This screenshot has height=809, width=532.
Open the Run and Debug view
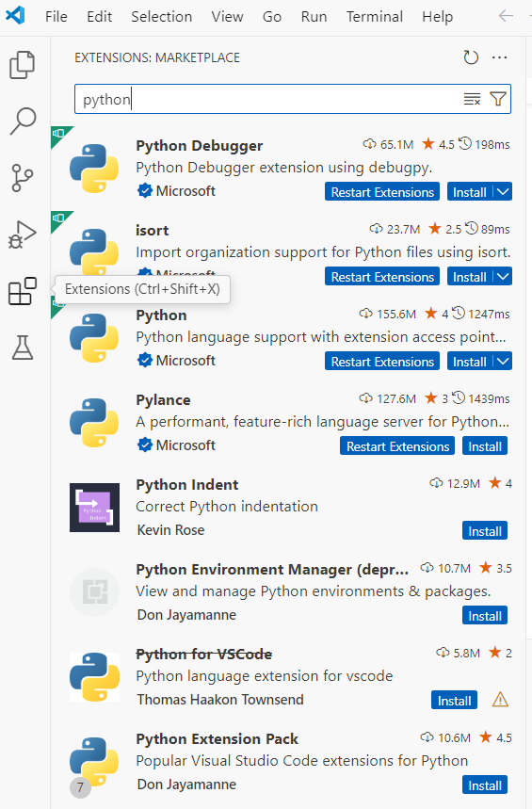pyautogui.click(x=23, y=235)
